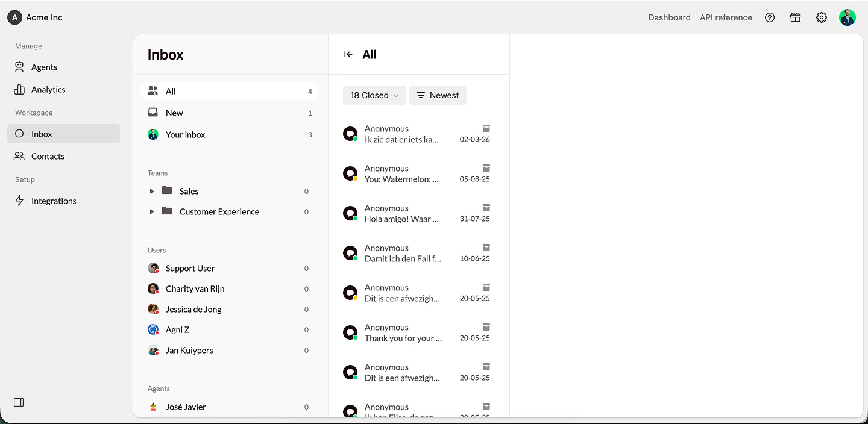Select Inbox in Workspace sidebar
The width and height of the screenshot is (868, 424).
point(63,134)
